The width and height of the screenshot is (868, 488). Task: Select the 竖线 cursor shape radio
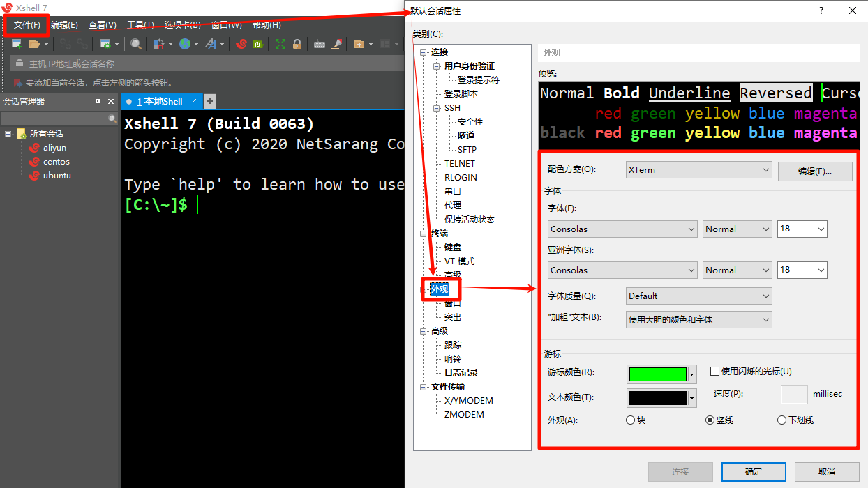click(710, 420)
